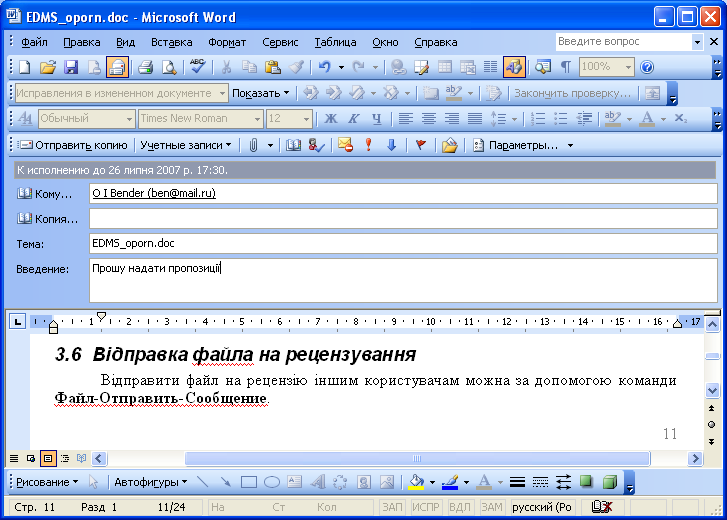
Task: Click the Select Browse Object circle
Action: pos(712,425)
